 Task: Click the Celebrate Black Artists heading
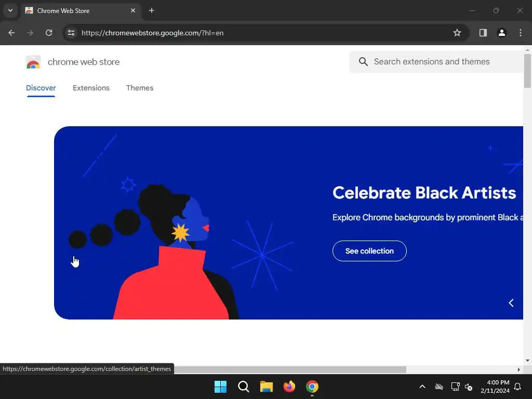(x=424, y=193)
